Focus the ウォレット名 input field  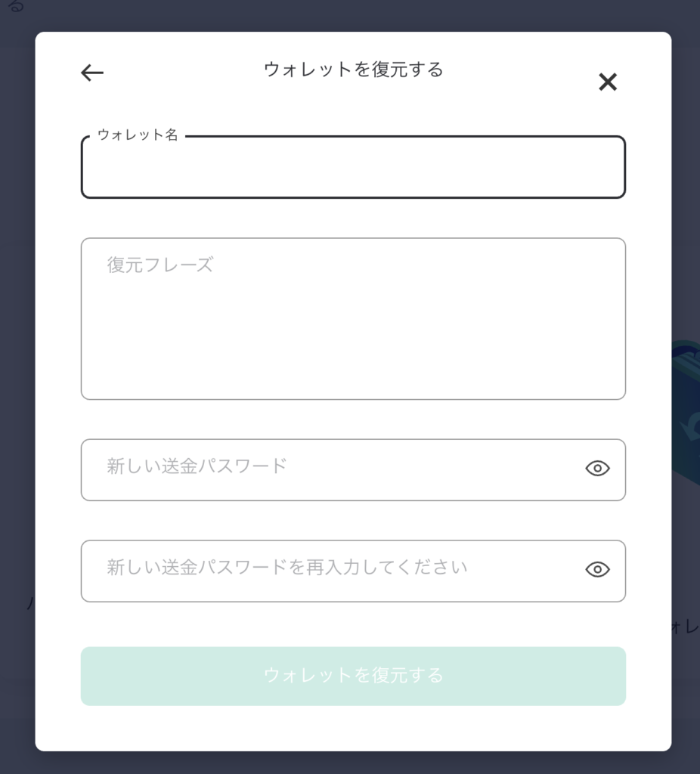click(353, 168)
